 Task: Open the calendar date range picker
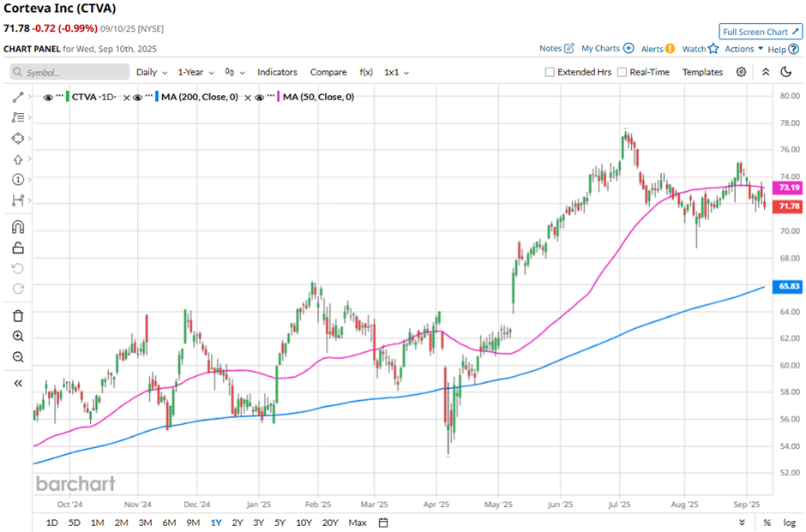tap(383, 523)
